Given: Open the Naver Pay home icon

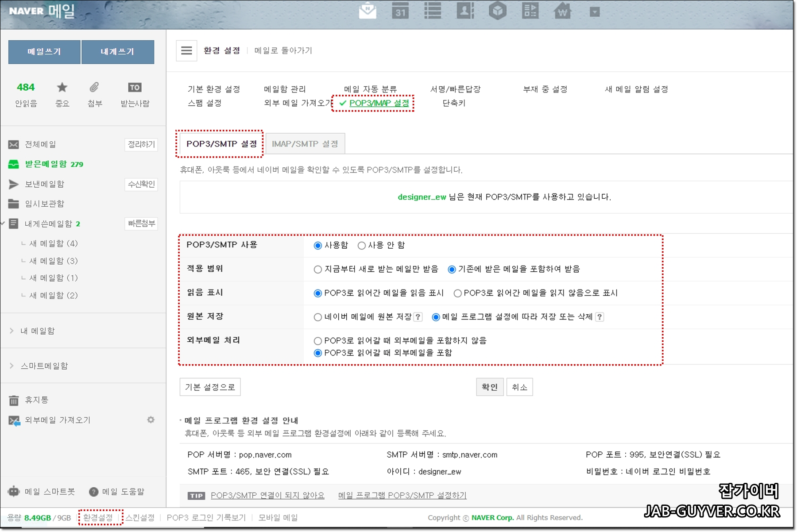Looking at the screenshot, I should click(x=562, y=11).
